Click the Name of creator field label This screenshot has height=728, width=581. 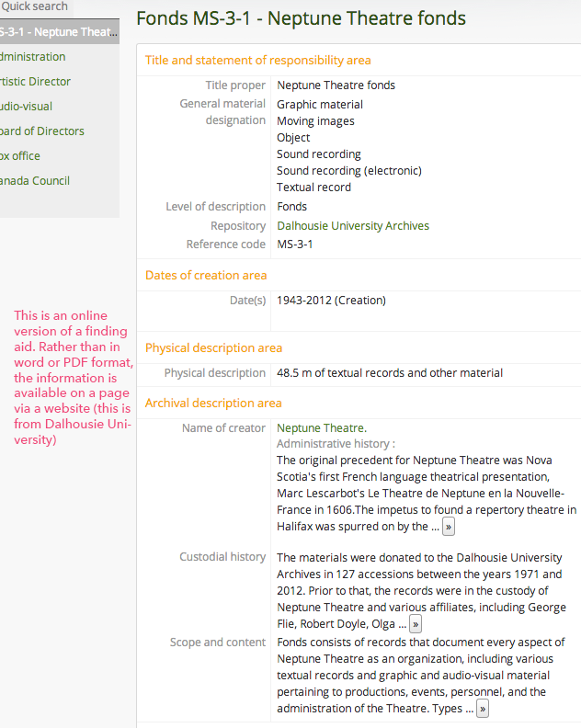(223, 428)
